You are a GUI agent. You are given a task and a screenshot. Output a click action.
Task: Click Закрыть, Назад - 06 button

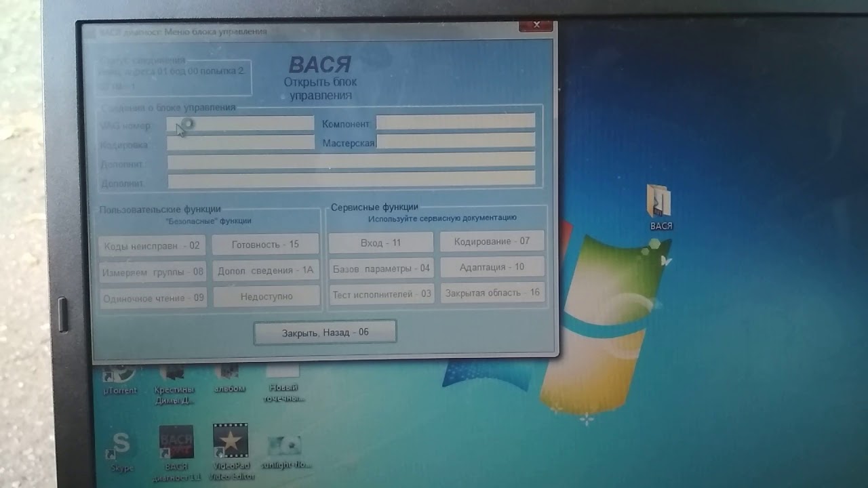click(325, 333)
